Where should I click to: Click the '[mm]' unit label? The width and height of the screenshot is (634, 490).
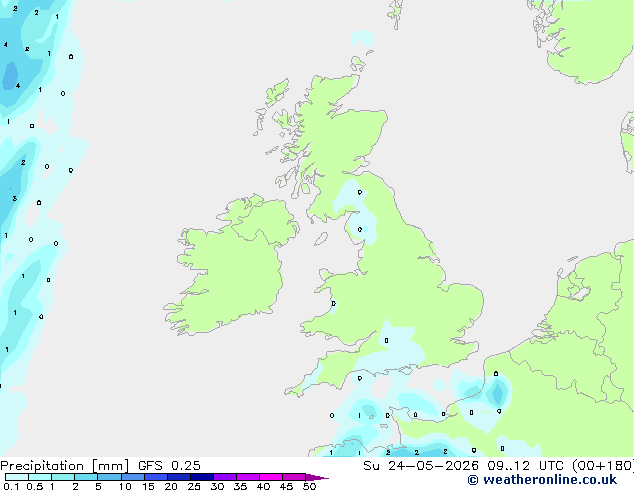[110, 466]
